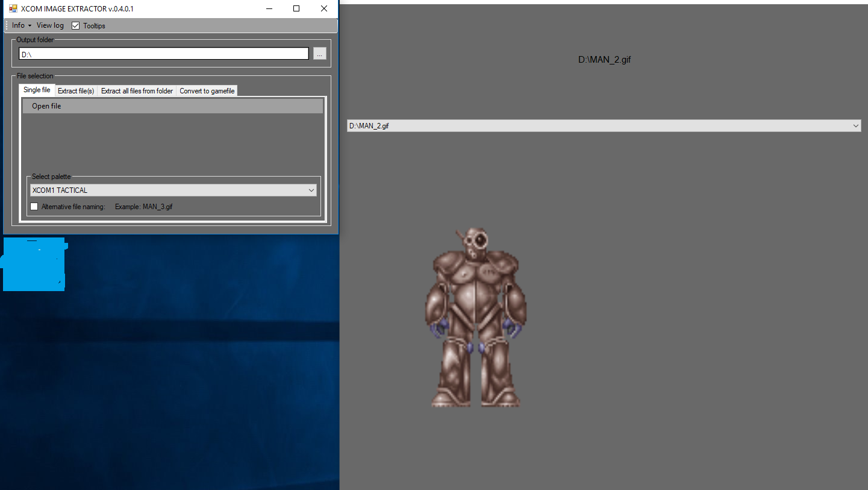Go to the Convert to gamefile tab
The height and width of the screenshot is (490, 868).
coord(207,91)
